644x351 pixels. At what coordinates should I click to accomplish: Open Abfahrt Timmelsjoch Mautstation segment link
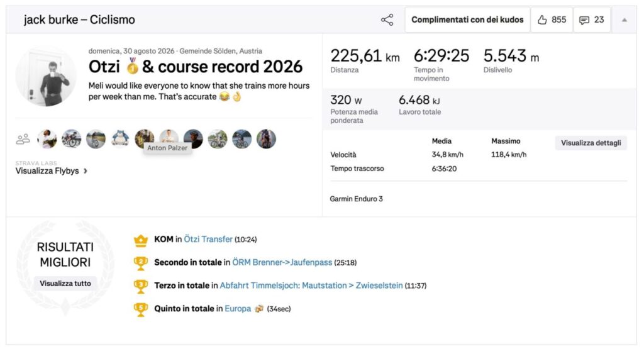point(311,285)
